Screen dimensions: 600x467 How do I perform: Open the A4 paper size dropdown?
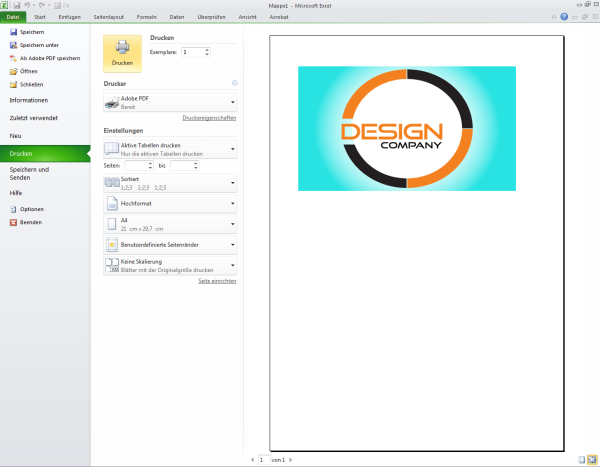point(170,224)
